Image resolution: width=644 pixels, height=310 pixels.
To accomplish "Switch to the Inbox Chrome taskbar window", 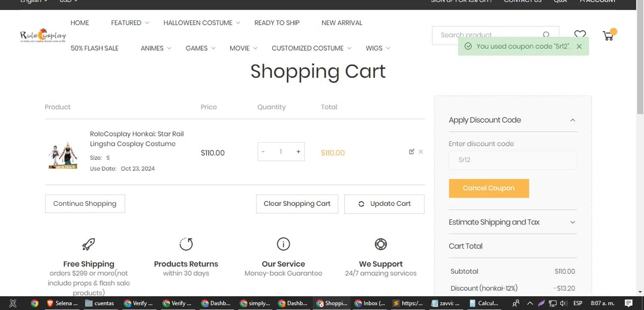I will pyautogui.click(x=370, y=303).
